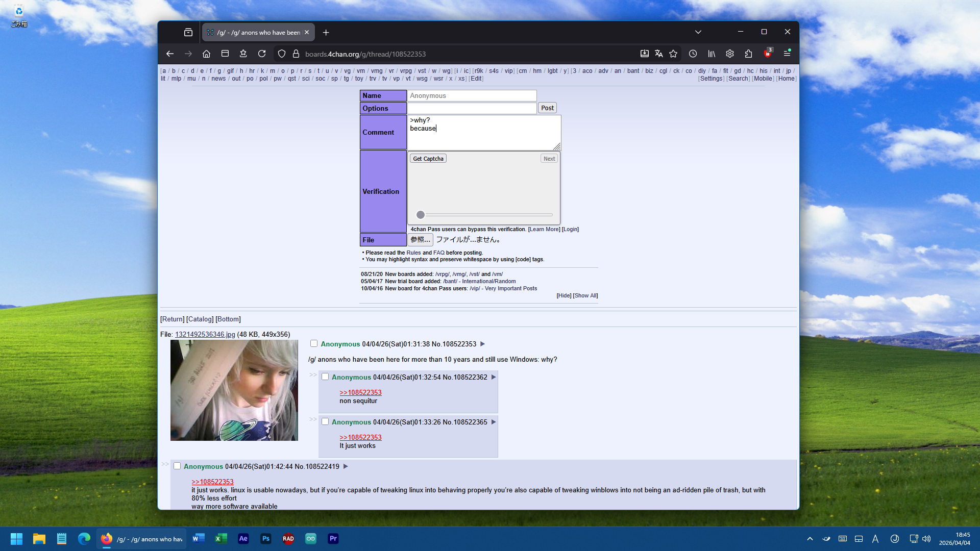
Task: Open the extensions puzzle icon
Action: coord(748,54)
